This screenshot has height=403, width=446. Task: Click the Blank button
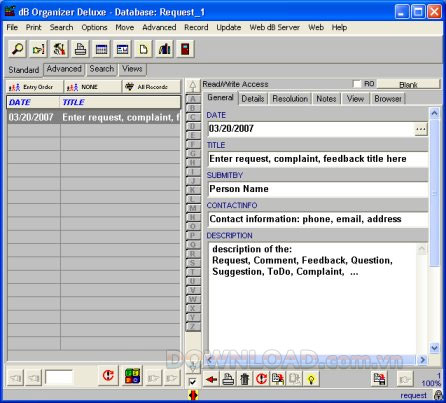pos(408,84)
